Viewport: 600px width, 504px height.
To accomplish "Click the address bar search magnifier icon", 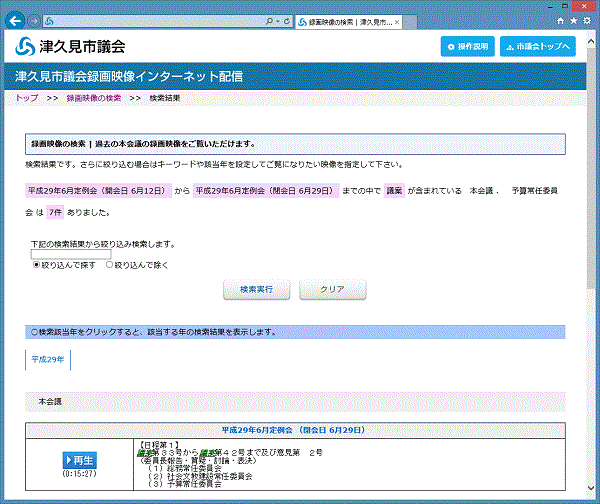I will (x=269, y=21).
